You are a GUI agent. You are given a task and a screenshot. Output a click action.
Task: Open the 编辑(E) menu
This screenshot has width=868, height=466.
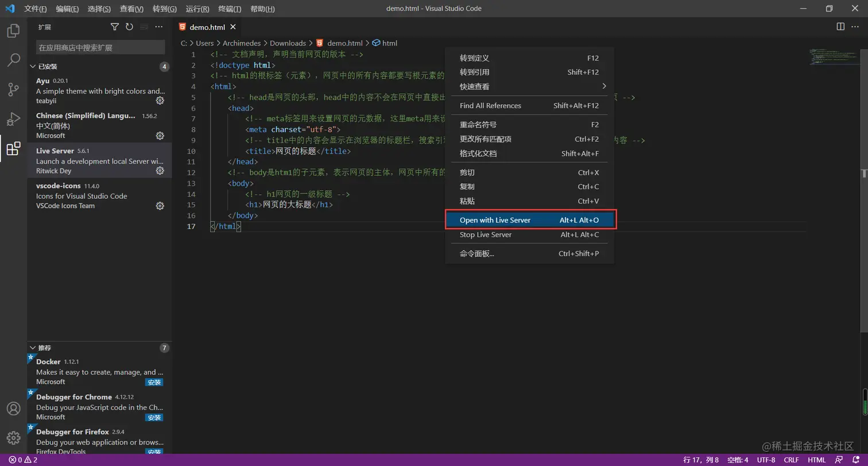(x=67, y=9)
